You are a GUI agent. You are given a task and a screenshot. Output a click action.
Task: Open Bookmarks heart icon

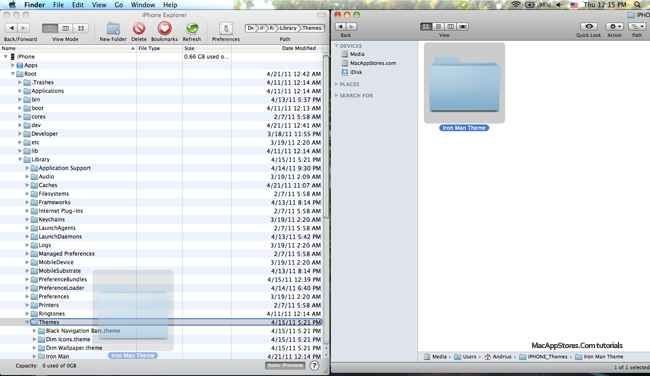coord(165,29)
